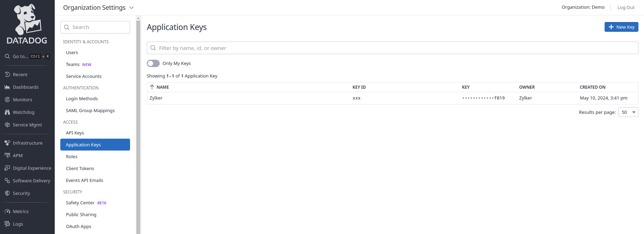Click the New Key button

pos(621,27)
